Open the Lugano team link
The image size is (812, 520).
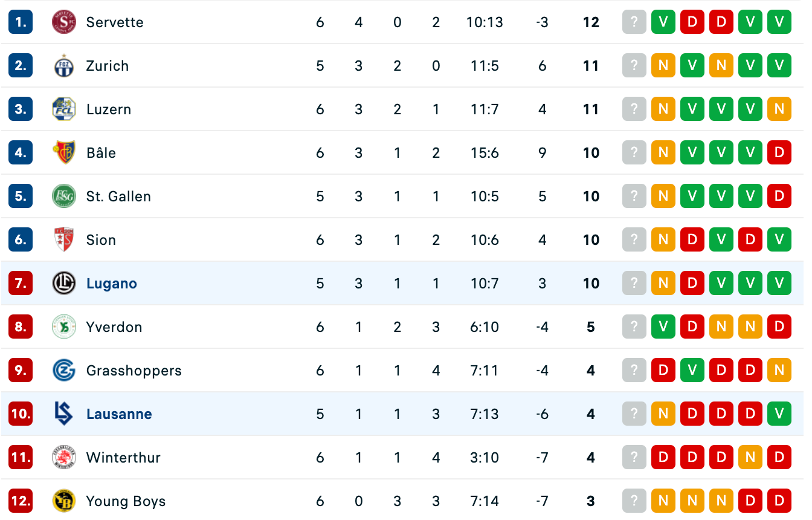[112, 284]
